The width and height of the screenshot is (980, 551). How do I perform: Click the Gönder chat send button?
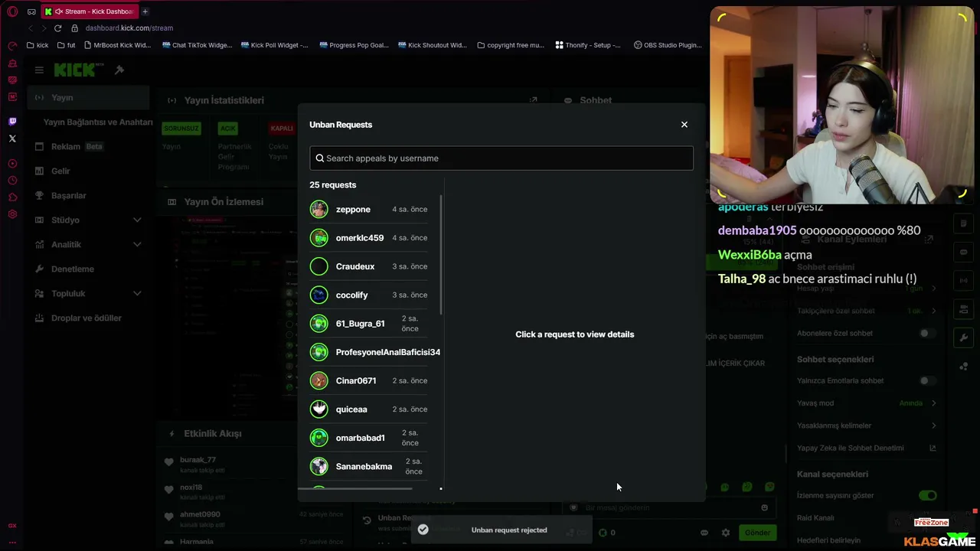tap(757, 533)
